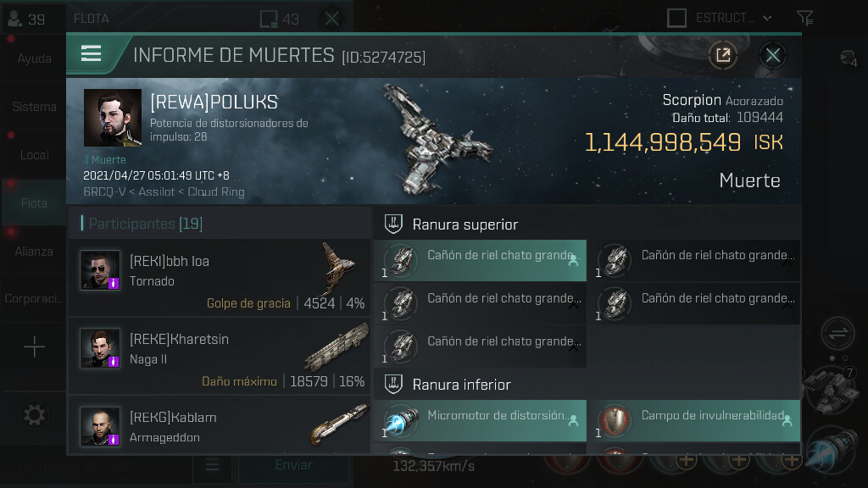868x488 pixels.
Task: Open the settings gear in sidebar
Action: (x=34, y=415)
